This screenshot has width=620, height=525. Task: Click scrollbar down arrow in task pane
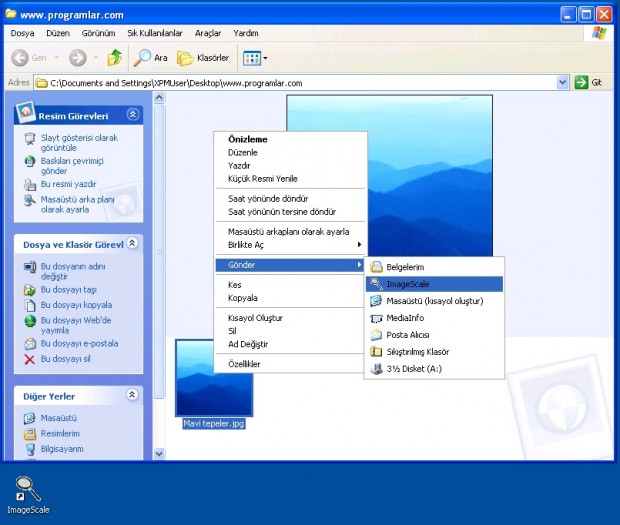(159, 454)
